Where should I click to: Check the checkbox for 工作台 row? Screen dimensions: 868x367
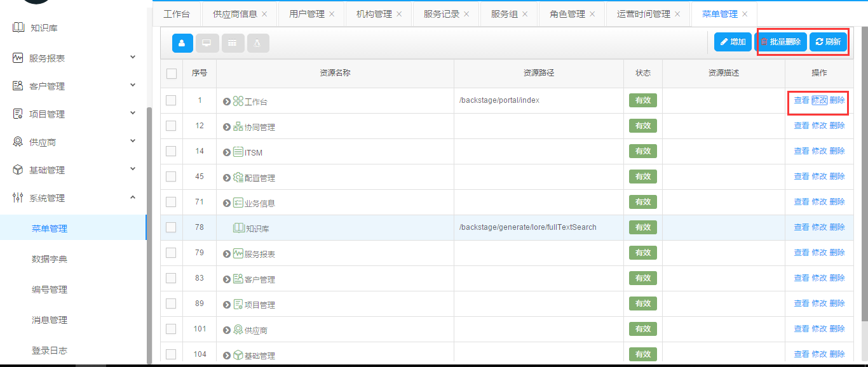click(171, 100)
